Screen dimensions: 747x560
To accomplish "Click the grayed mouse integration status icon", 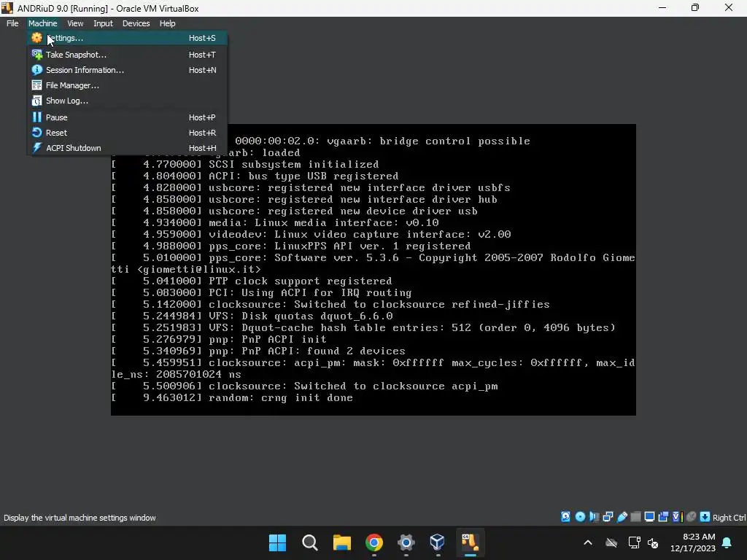I will 692,517.
